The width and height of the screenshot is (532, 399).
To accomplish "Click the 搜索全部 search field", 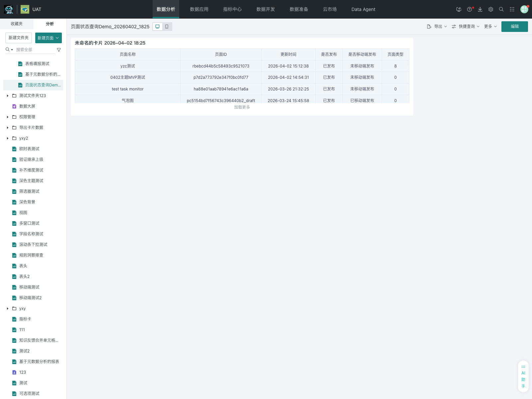I will point(35,50).
